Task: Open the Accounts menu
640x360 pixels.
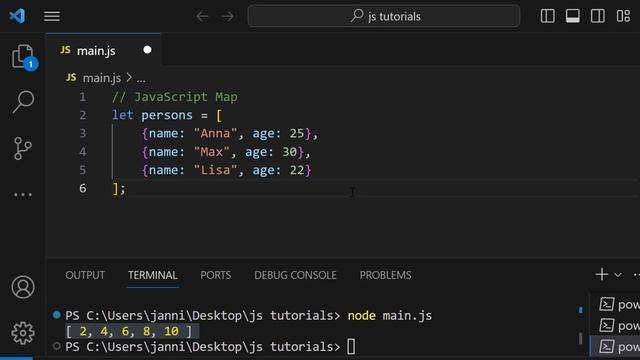Action: (x=23, y=287)
